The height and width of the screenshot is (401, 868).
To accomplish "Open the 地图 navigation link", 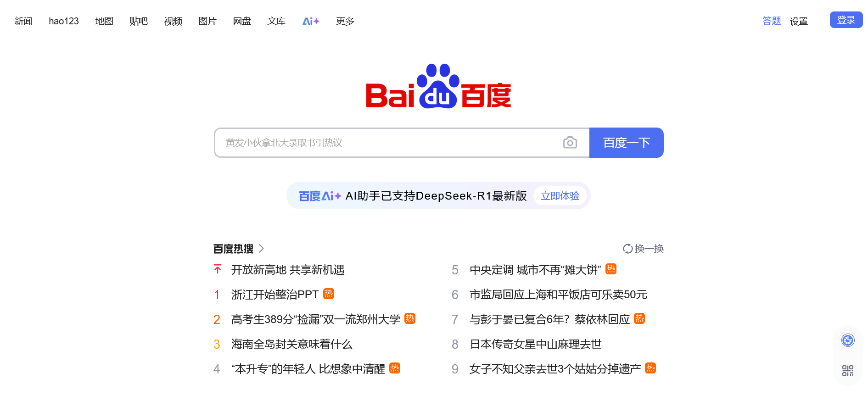I will point(104,21).
